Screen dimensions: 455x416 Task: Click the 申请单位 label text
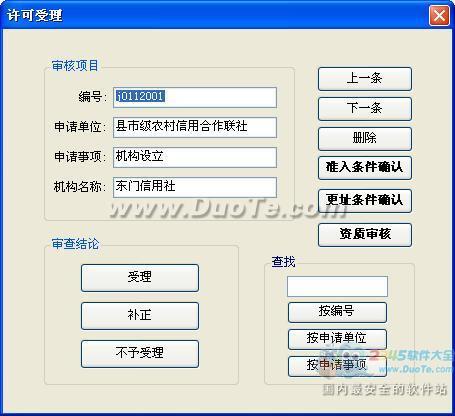pyautogui.click(x=80, y=127)
